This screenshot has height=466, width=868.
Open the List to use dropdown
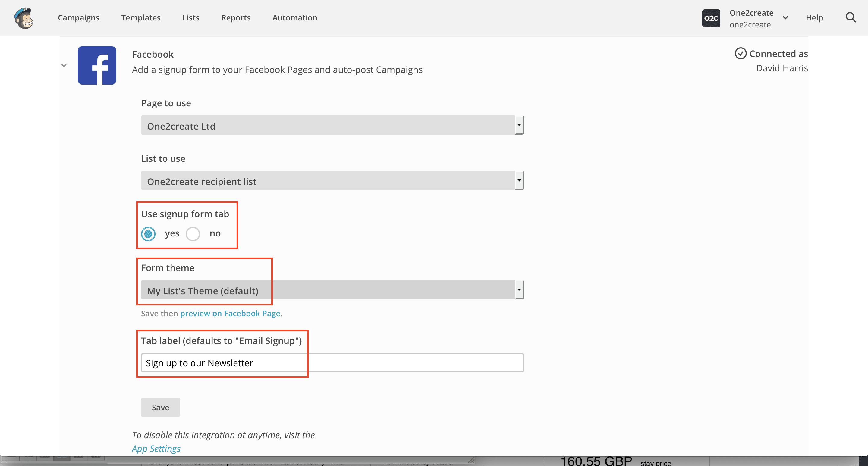click(332, 181)
